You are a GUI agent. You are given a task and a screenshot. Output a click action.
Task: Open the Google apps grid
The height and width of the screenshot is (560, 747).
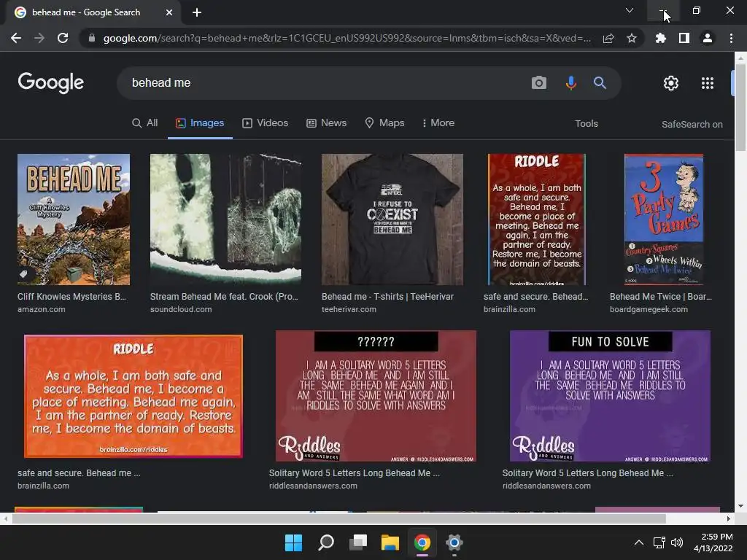708,83
